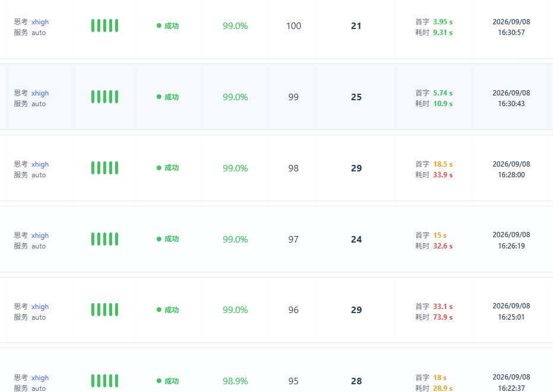Click the 成功 label in request 99 row
553x392 pixels.
click(171, 97)
